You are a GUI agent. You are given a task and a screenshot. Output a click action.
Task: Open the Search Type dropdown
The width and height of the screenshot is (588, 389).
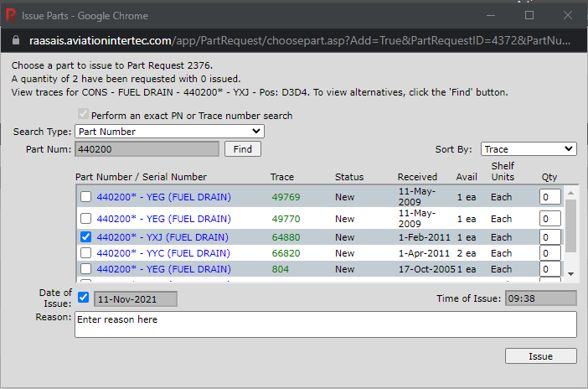point(169,132)
